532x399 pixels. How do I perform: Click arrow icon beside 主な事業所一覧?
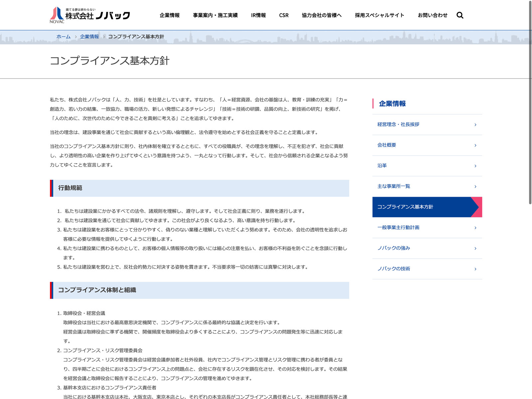tap(475, 187)
